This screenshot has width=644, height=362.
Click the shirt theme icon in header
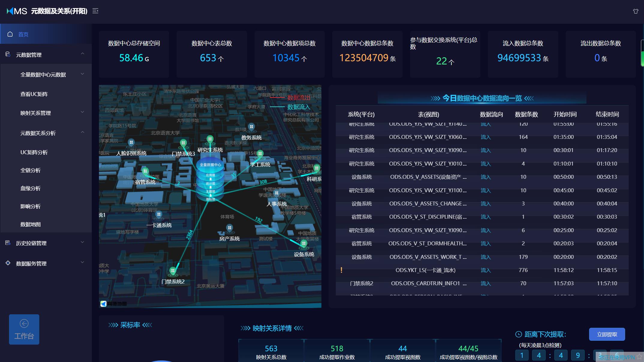(635, 11)
